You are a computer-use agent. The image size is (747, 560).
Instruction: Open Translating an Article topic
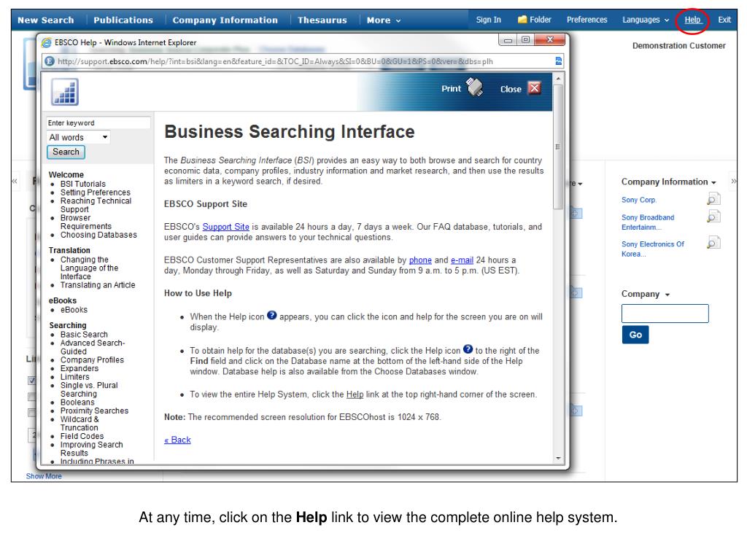pyautogui.click(x=98, y=285)
